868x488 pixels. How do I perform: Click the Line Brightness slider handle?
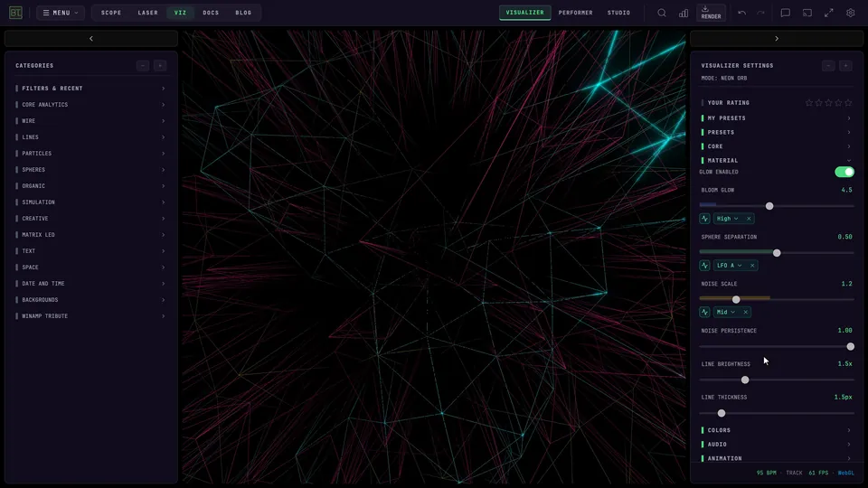click(x=745, y=380)
